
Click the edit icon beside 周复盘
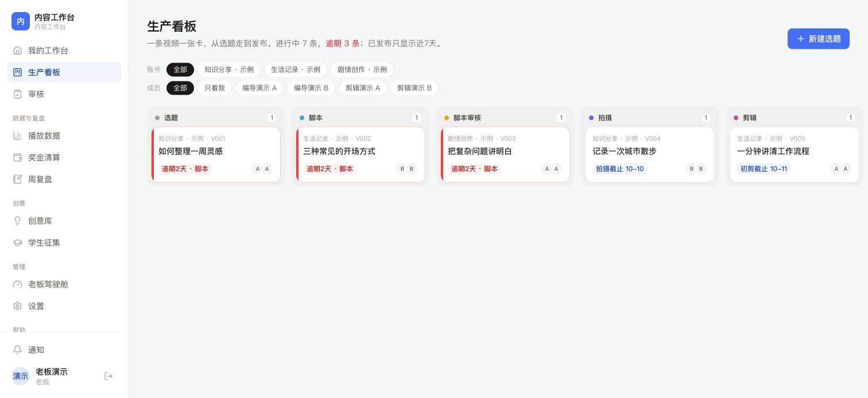17,180
